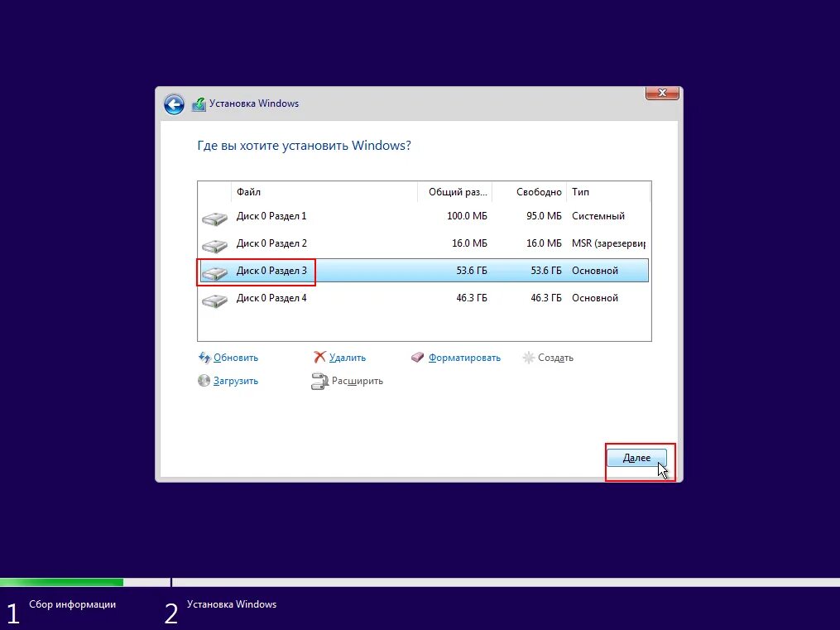Screen dimensions: 840x630
Task: Click the red X Удалить icon
Action: 319,358
